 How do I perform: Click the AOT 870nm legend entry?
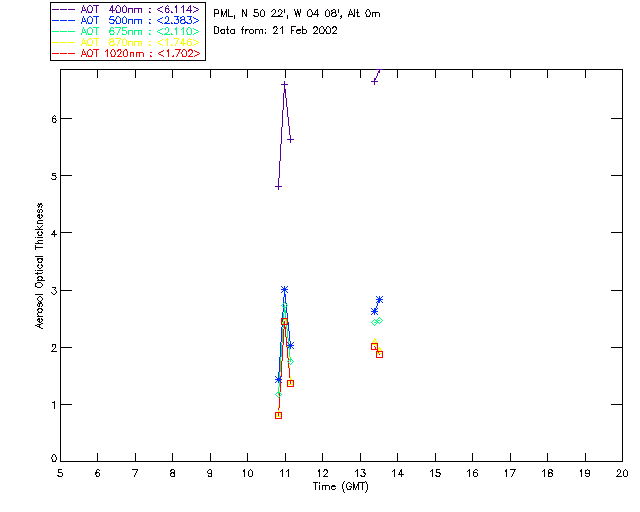[x=126, y=42]
